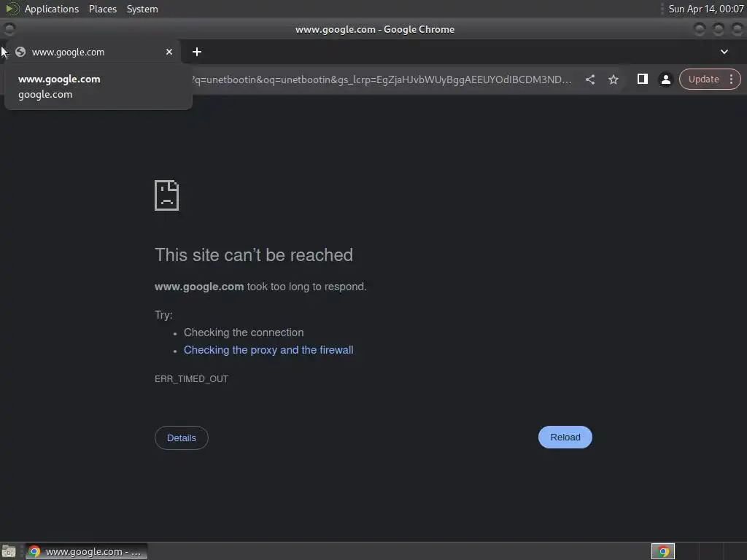The width and height of the screenshot is (747, 560).
Task: Click the 'Checking the connection' list item
Action: click(x=244, y=332)
